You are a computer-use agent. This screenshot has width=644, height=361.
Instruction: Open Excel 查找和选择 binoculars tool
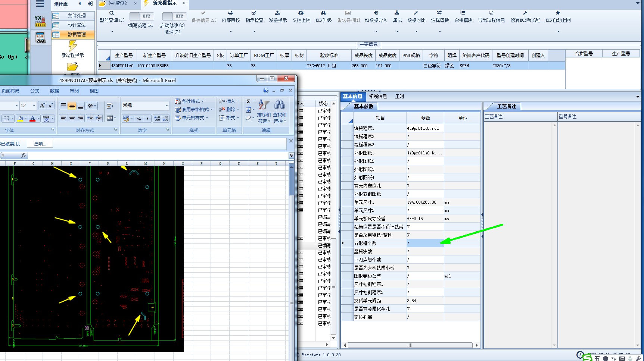(x=279, y=111)
